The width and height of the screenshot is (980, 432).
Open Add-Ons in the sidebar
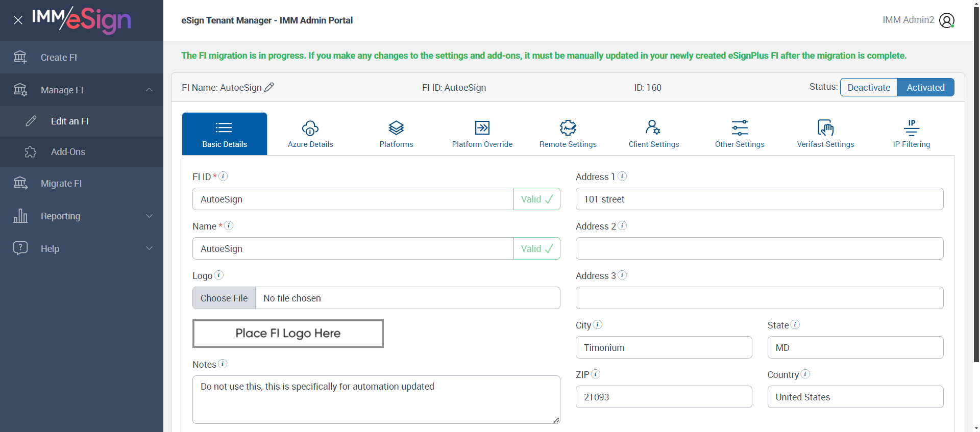pos(68,152)
